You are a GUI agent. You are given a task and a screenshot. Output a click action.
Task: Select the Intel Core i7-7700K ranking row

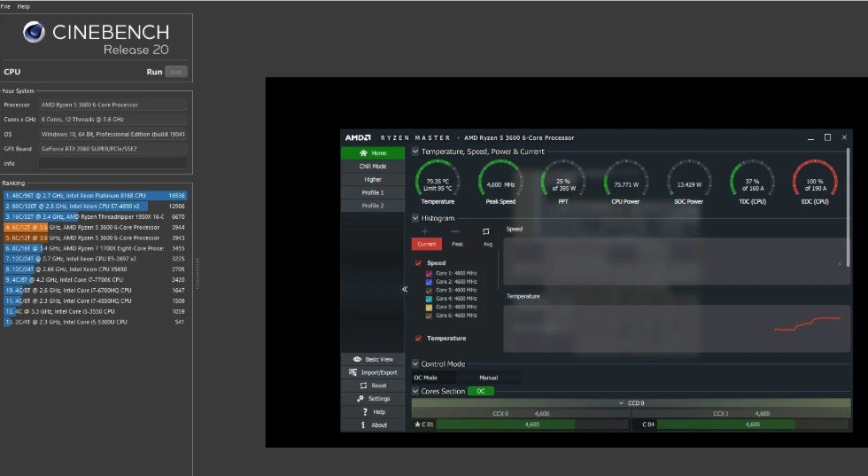[95, 280]
